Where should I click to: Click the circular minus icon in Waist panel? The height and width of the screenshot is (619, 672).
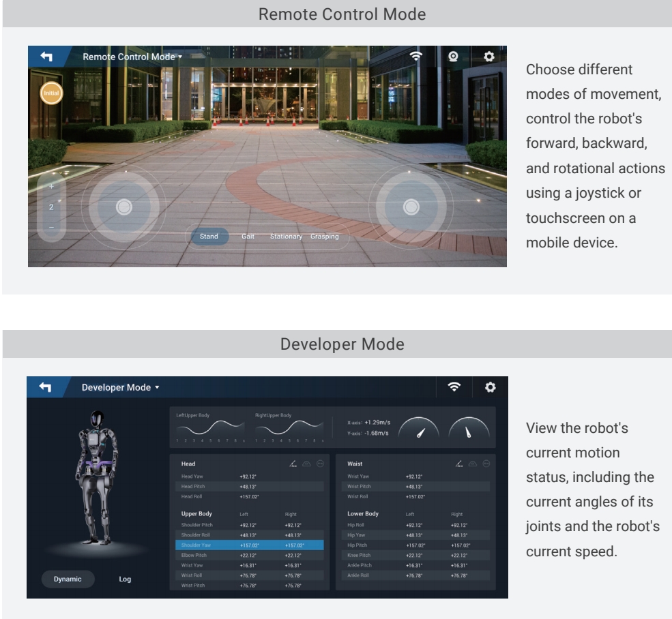point(485,464)
